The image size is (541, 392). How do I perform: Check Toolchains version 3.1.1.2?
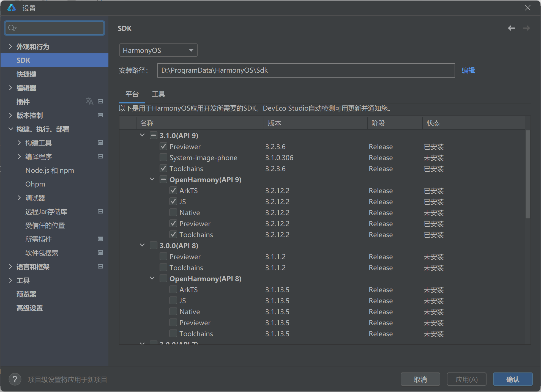click(163, 267)
